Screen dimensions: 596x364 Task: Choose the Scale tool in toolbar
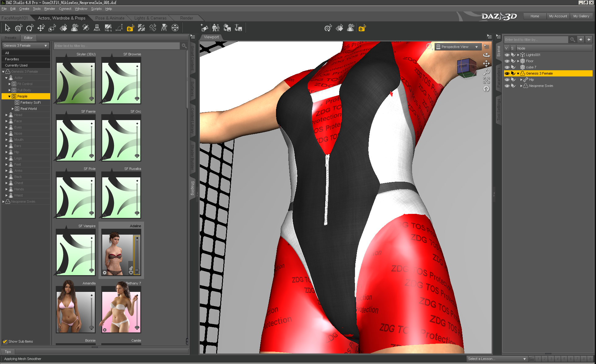coord(52,28)
